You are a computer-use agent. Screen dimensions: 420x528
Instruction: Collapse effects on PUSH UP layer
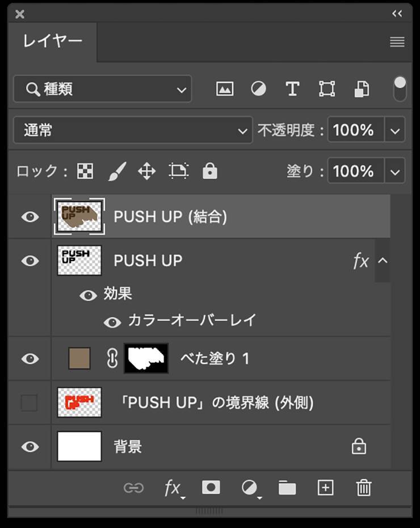383,261
